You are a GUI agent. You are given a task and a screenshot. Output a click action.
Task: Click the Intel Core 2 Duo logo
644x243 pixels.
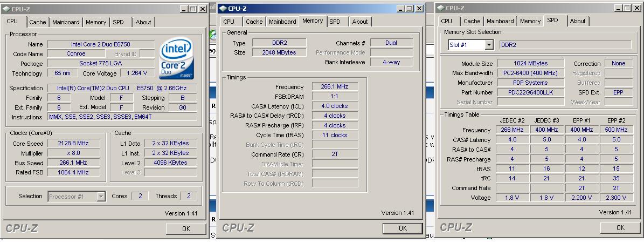point(177,58)
